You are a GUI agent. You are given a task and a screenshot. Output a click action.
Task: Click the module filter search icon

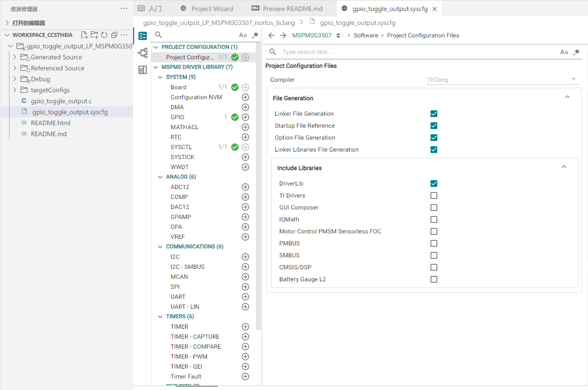click(x=159, y=35)
